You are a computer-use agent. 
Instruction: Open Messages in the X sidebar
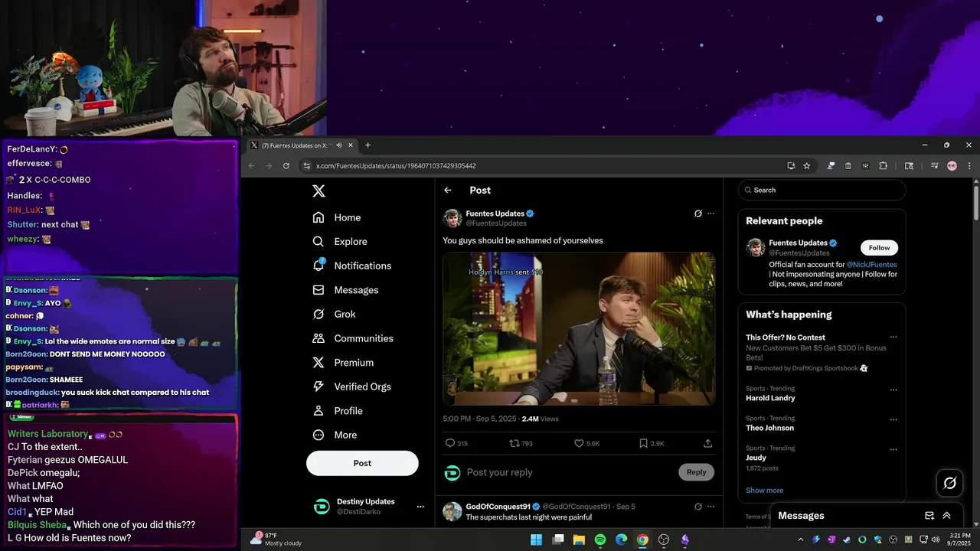click(x=345, y=290)
